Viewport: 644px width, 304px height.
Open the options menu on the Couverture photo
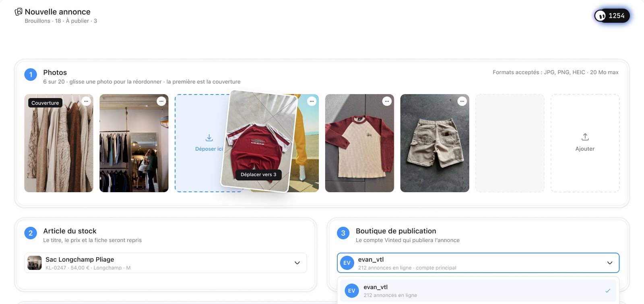coord(86,101)
